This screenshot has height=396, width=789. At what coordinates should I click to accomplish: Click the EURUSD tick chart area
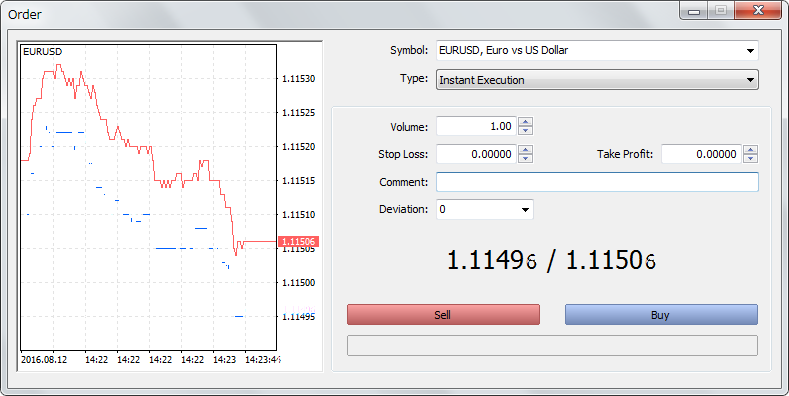[148, 197]
